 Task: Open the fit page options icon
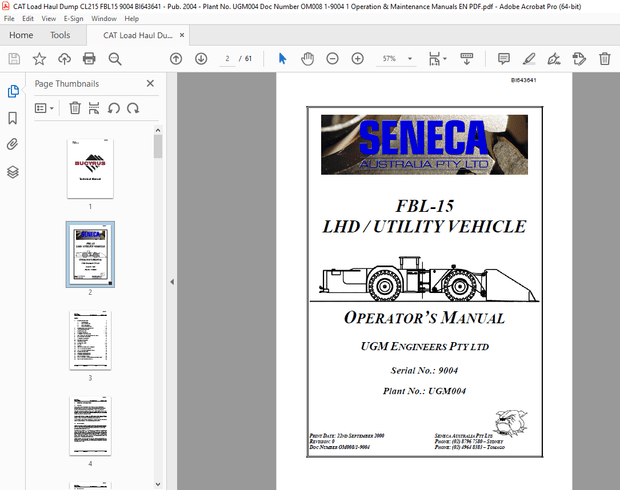pos(437,59)
